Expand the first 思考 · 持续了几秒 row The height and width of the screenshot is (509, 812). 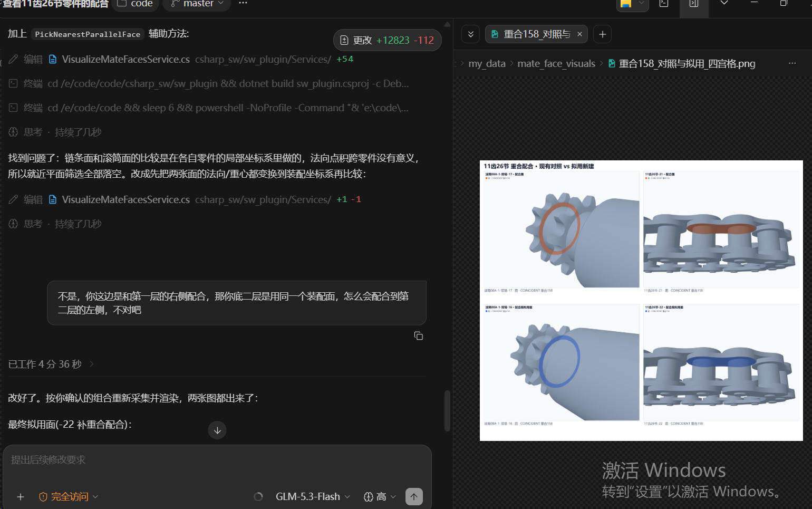pyautogui.click(x=55, y=132)
